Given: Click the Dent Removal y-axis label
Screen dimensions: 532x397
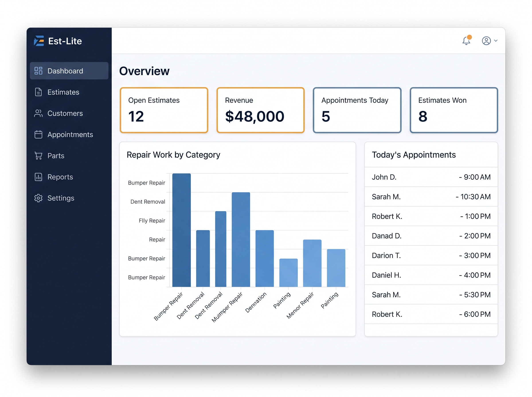Looking at the screenshot, I should [148, 202].
